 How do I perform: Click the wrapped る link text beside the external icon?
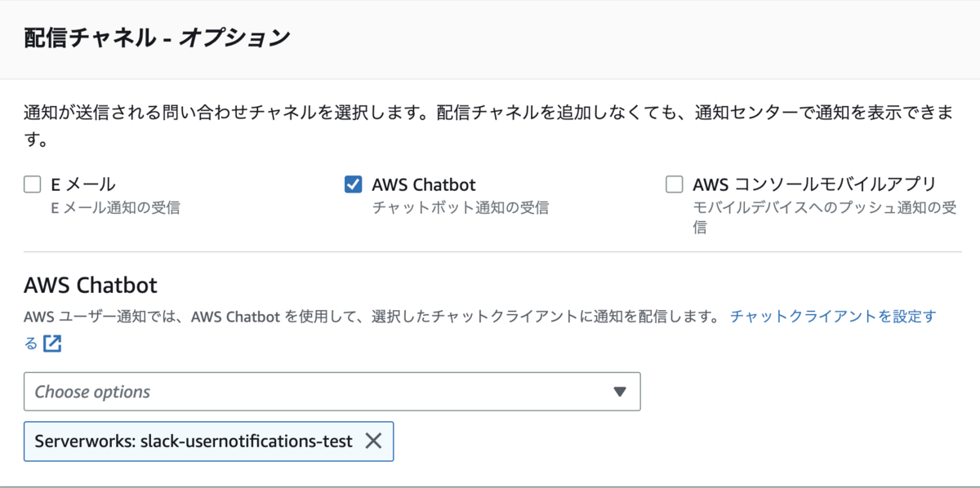pos(31,344)
